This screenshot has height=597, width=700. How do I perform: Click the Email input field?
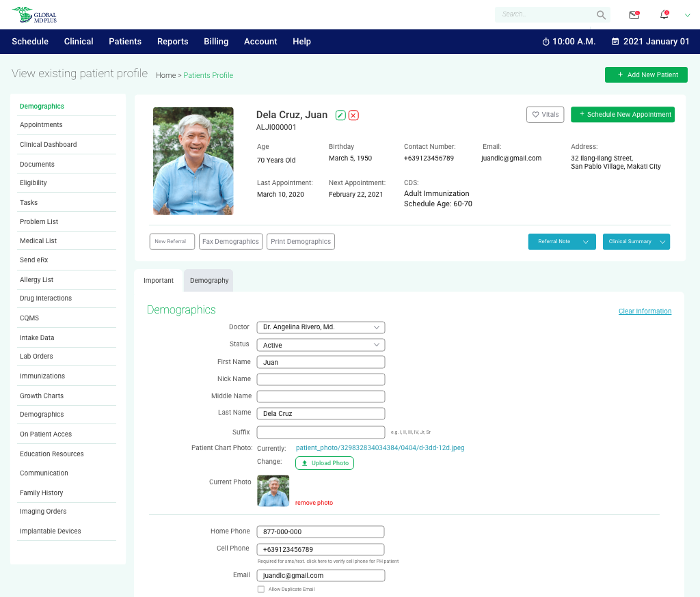[x=321, y=575]
